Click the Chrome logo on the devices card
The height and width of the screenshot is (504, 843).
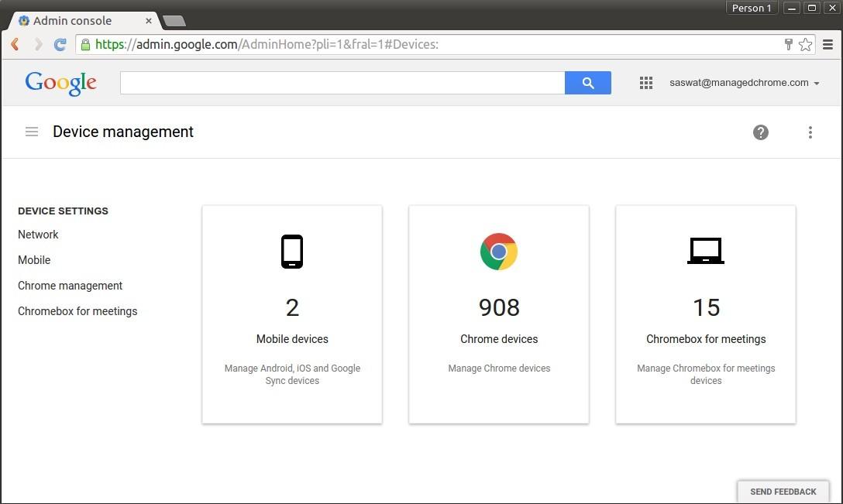click(x=498, y=252)
